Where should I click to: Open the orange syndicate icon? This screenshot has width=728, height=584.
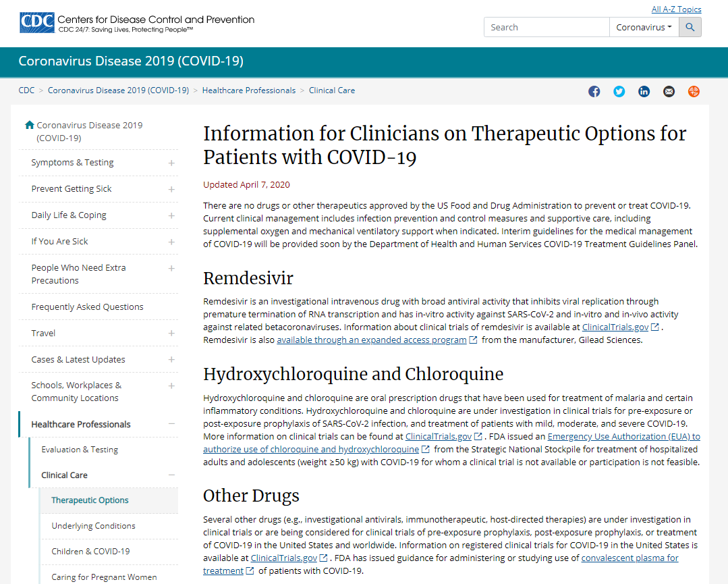(694, 92)
